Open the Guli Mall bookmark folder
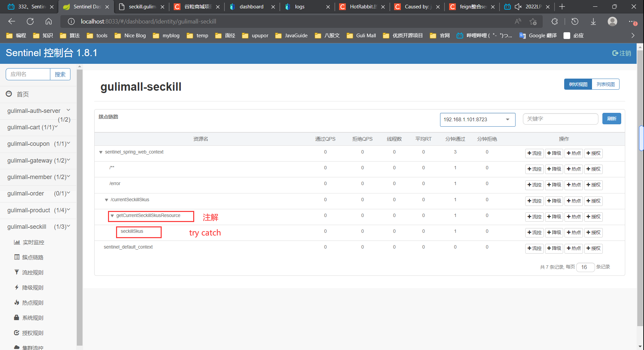The image size is (644, 350). (361, 36)
